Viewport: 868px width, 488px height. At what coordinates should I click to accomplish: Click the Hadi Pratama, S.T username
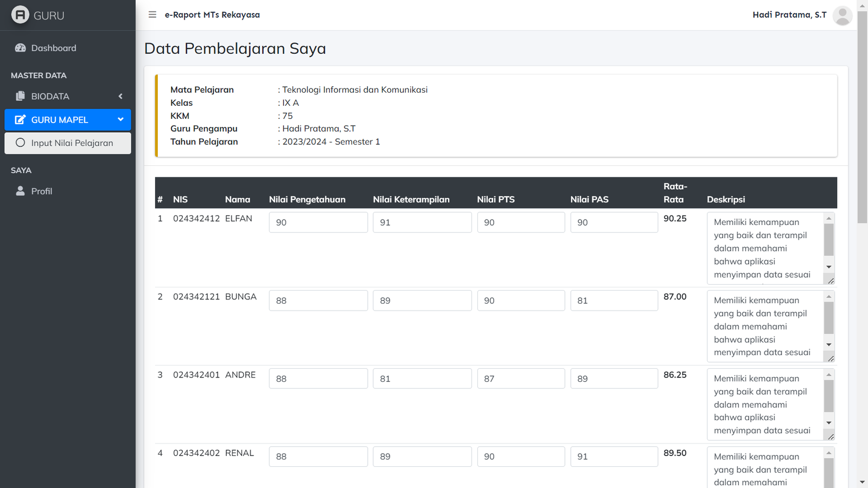click(x=789, y=15)
